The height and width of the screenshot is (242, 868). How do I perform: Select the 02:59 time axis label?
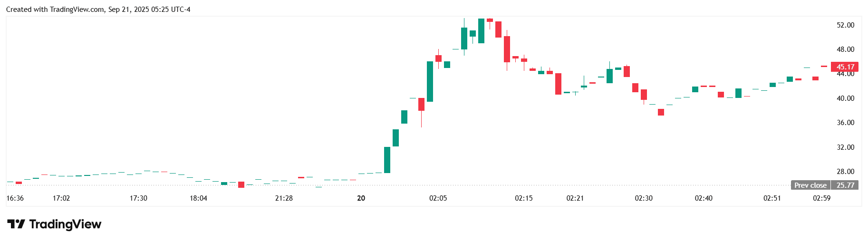tap(821, 198)
